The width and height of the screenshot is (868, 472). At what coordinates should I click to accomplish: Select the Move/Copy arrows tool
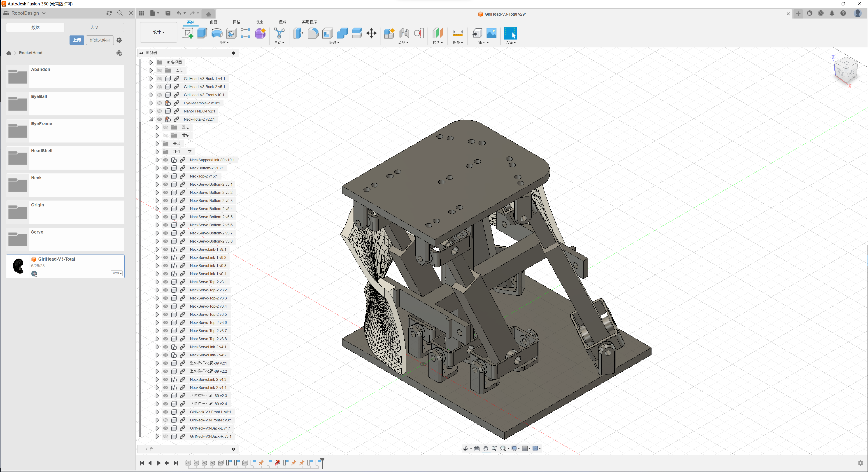[371, 33]
